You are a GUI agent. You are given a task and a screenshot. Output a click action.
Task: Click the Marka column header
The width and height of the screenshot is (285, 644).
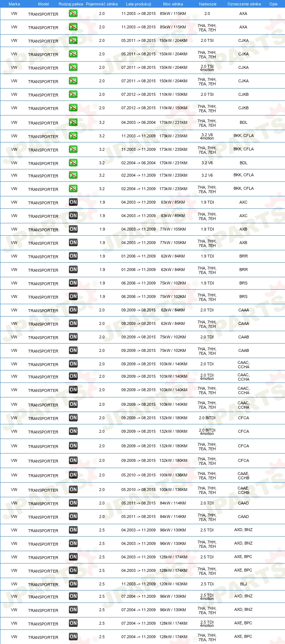click(14, 4)
